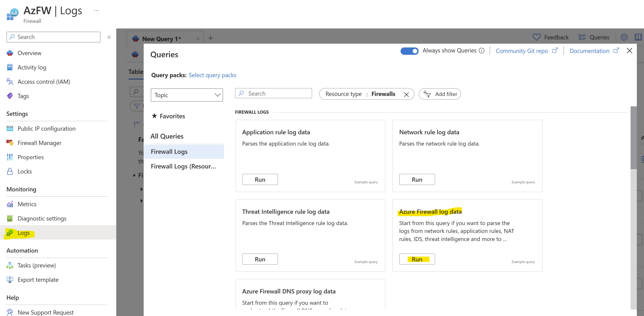Screen dimensions: 644x316
Task: Run the Azure Firewall log data query
Action: (x=417, y=259)
